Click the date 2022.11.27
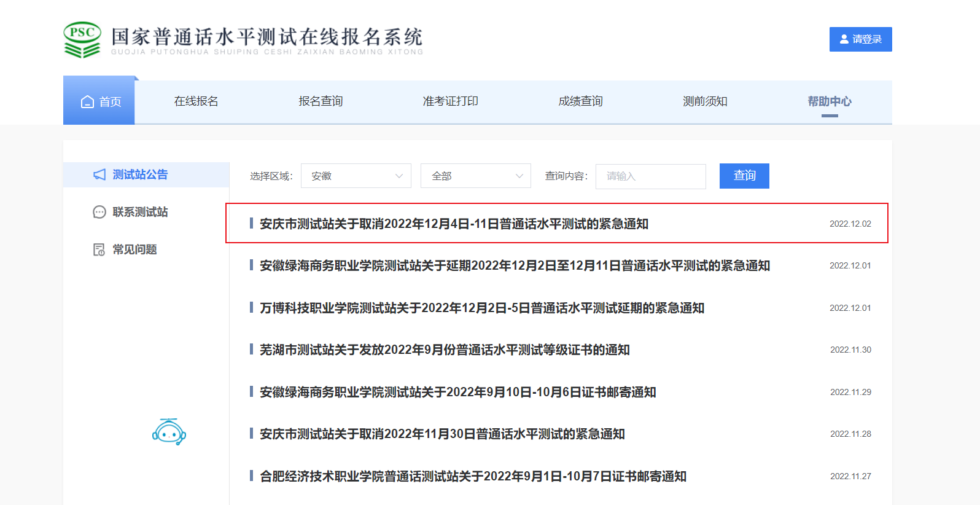The width and height of the screenshot is (980, 505). click(x=850, y=476)
